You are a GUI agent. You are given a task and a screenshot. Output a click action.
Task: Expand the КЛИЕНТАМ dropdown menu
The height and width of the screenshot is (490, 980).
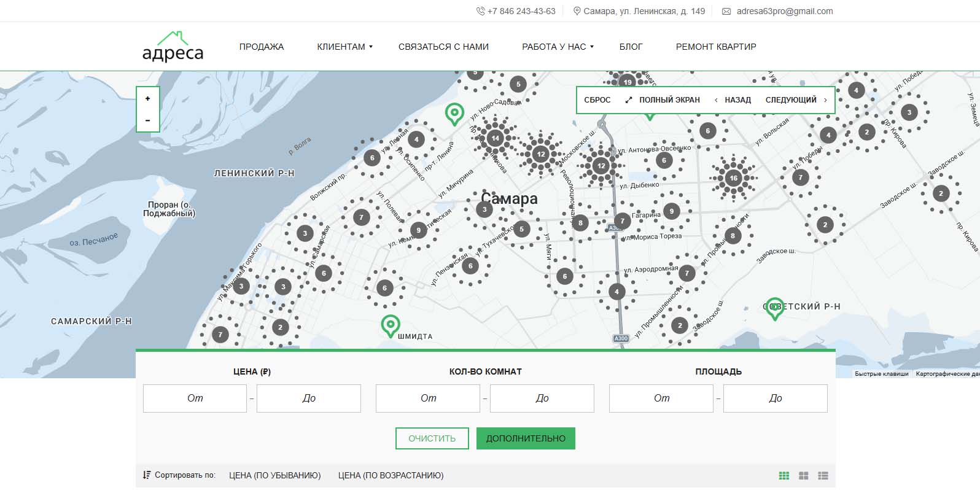(x=344, y=47)
